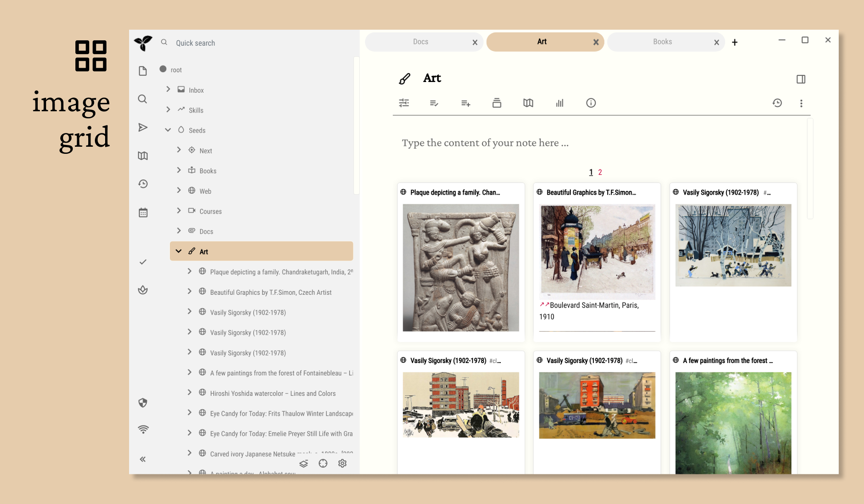Open similar notes bar chart icon
Viewport: 864px width, 504px height.
[560, 103]
